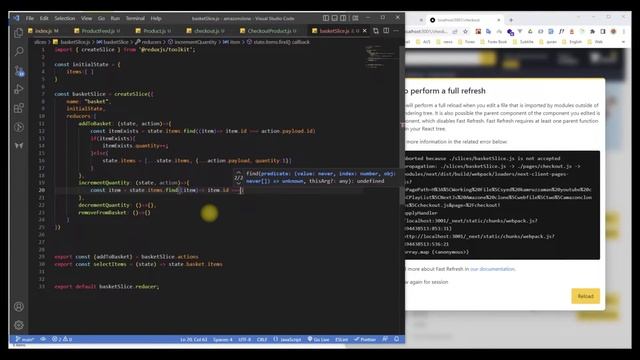
Task: Open the Go menu
Action: tap(101, 18)
